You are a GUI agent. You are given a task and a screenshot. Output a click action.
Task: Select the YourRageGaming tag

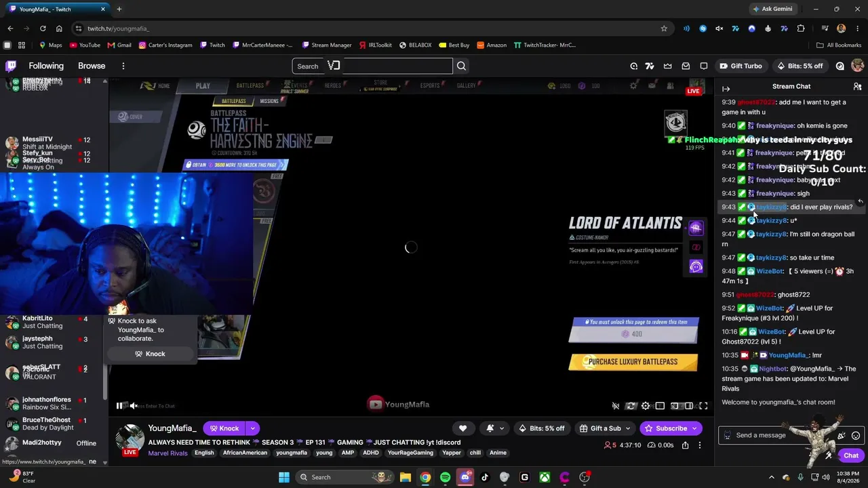pos(410,453)
